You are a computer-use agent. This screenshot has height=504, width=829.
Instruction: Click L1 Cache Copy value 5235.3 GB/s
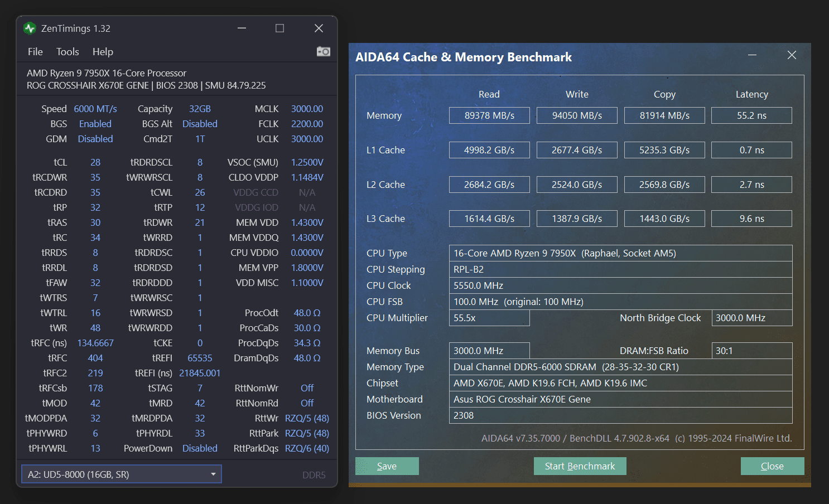coord(664,150)
